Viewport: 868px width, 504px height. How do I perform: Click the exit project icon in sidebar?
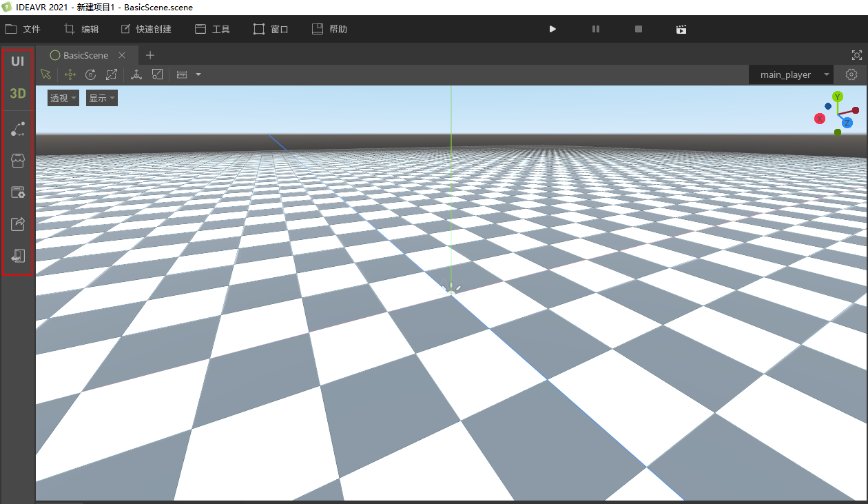pos(18,256)
